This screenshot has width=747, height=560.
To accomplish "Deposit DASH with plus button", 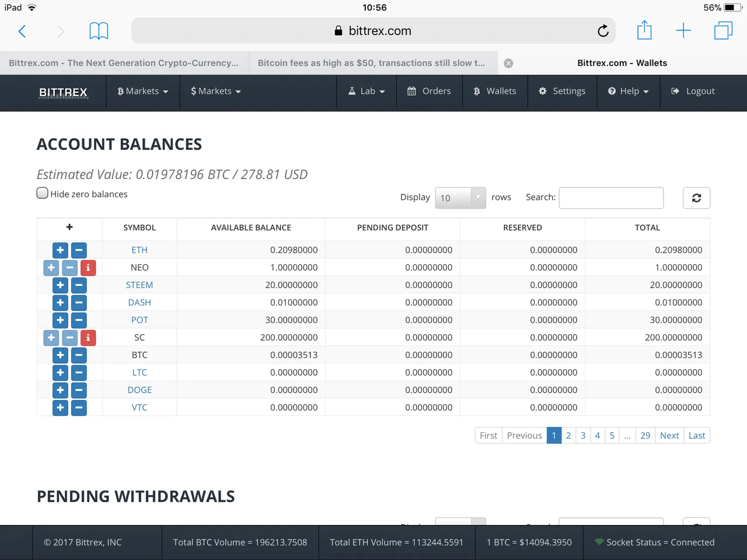I will coord(60,303).
